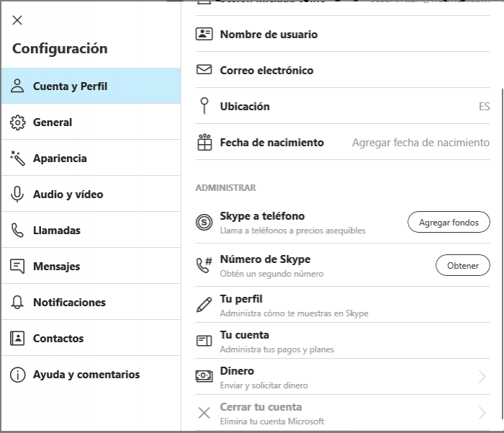Click the Contactos address book icon
This screenshot has height=433, width=504.
17,339
